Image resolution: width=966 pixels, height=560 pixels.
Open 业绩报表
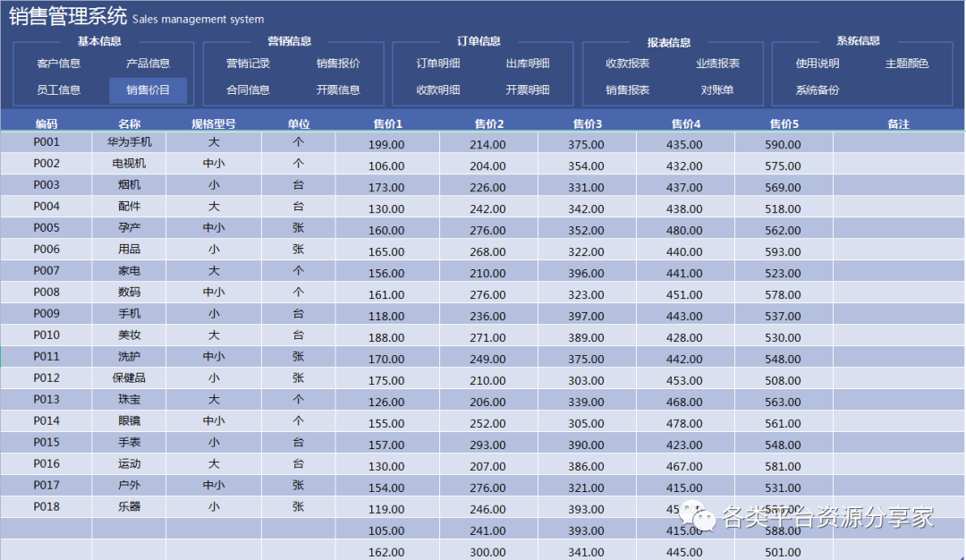(717, 64)
